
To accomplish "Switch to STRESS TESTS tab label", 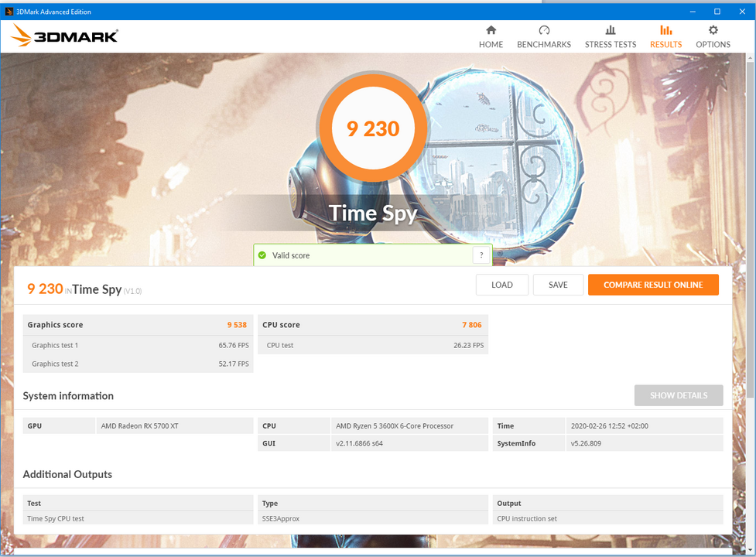I will (611, 44).
